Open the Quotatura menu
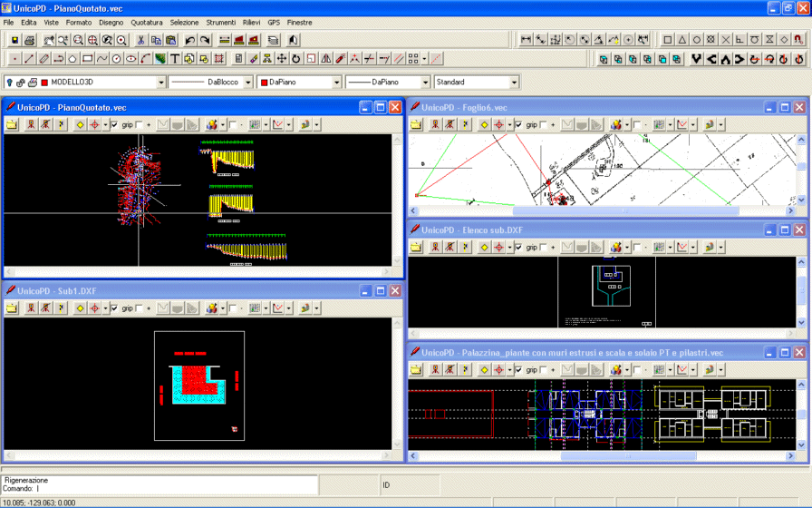812x508 pixels. pos(147,23)
